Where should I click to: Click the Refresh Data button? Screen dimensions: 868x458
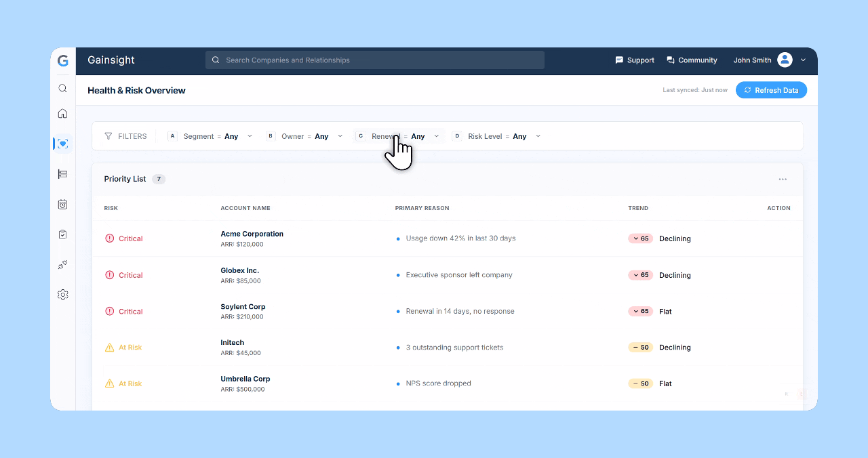tap(771, 89)
